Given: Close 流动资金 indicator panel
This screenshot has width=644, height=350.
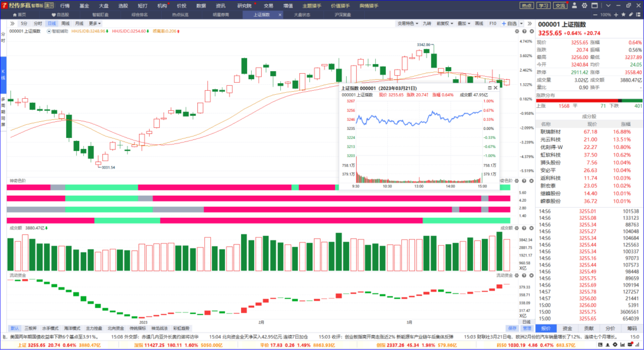Looking at the screenshot, I should [531, 276].
